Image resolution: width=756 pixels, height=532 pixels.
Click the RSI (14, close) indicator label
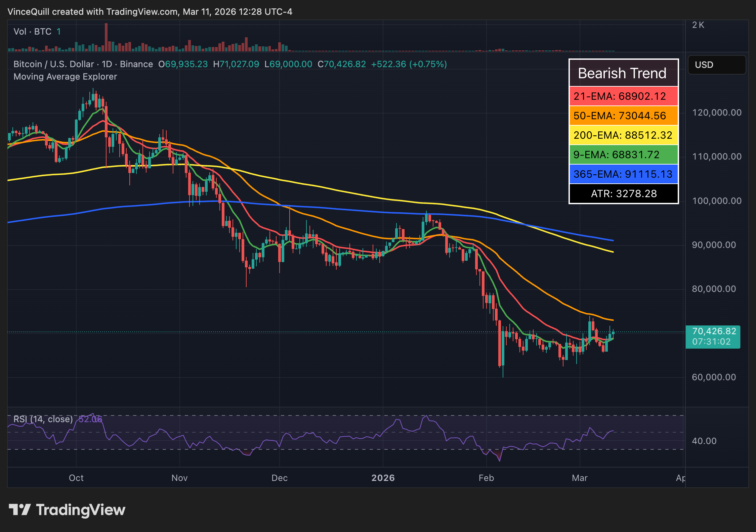coord(43,419)
